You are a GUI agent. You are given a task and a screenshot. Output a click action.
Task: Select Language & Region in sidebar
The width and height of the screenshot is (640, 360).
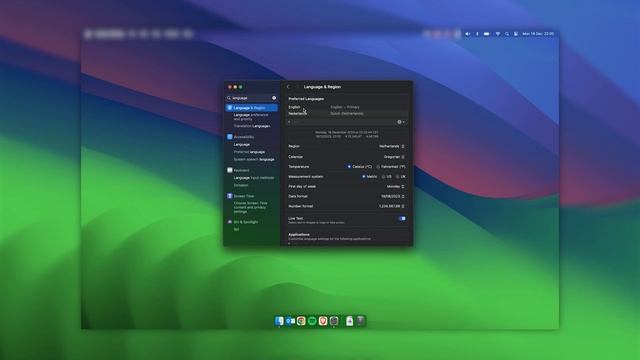pyautogui.click(x=251, y=108)
